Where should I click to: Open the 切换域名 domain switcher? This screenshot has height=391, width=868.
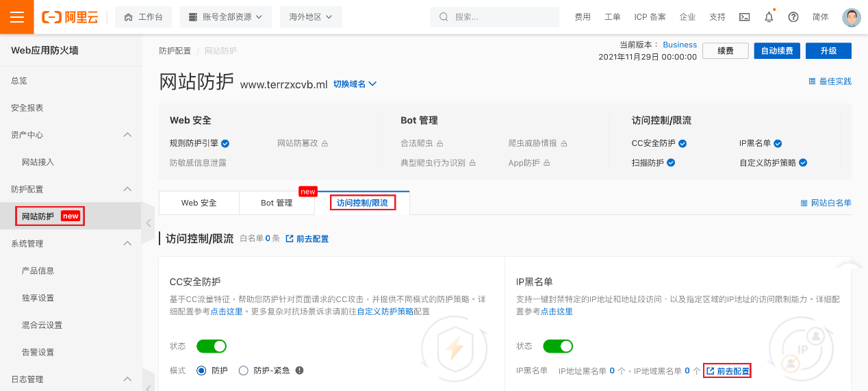coord(355,84)
